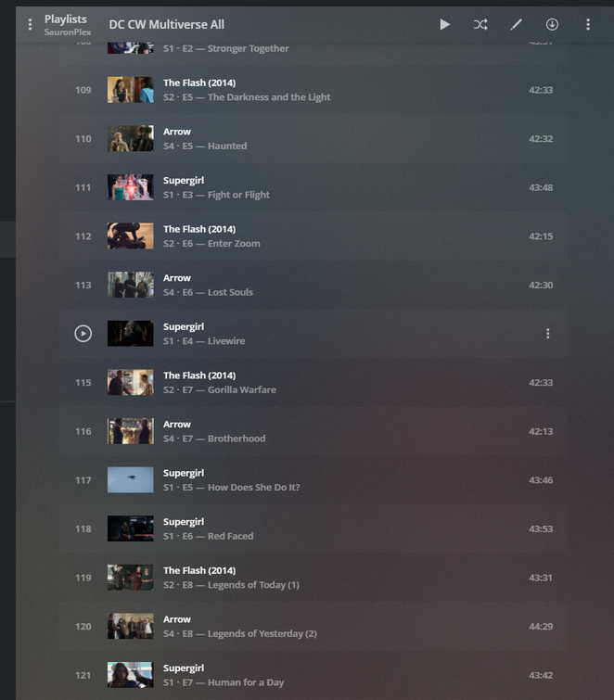Open the Playlists SauronPlex library selector

pos(68,25)
